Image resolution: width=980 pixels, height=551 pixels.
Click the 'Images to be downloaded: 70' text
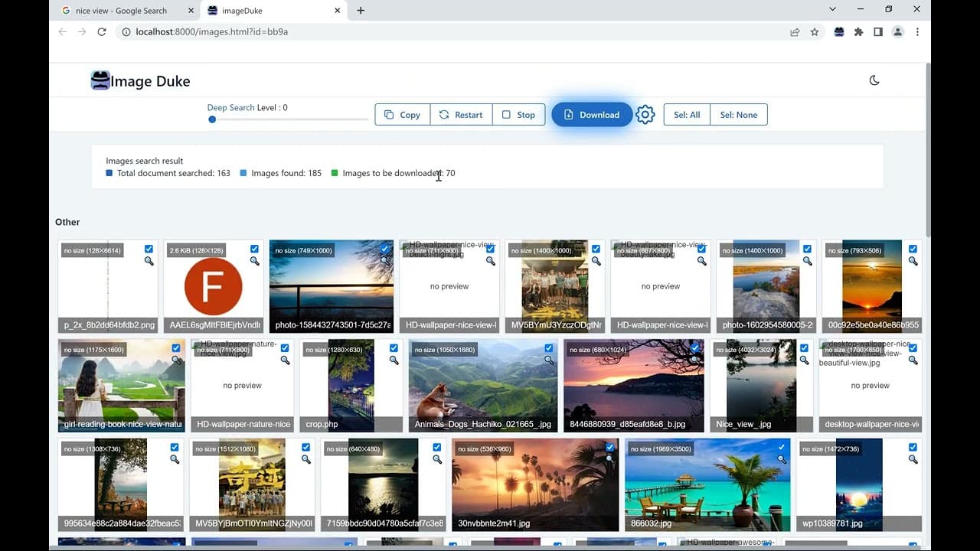399,173
